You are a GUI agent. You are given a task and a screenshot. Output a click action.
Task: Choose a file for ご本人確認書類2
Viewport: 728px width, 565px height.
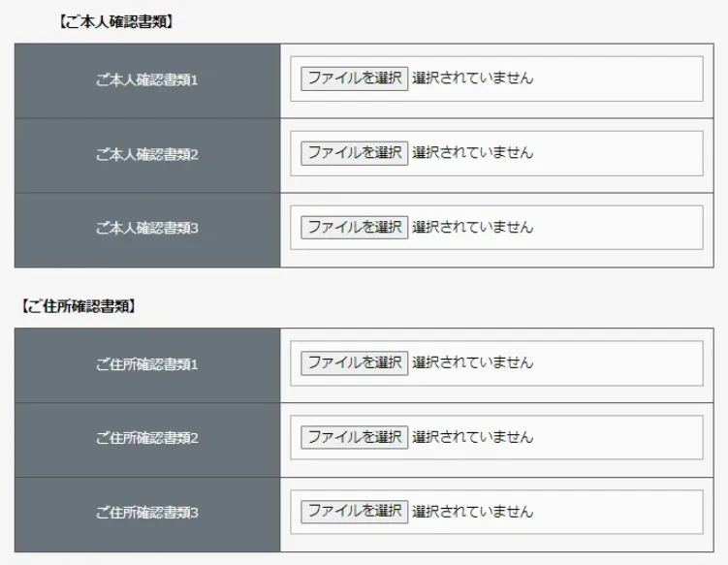354,153
